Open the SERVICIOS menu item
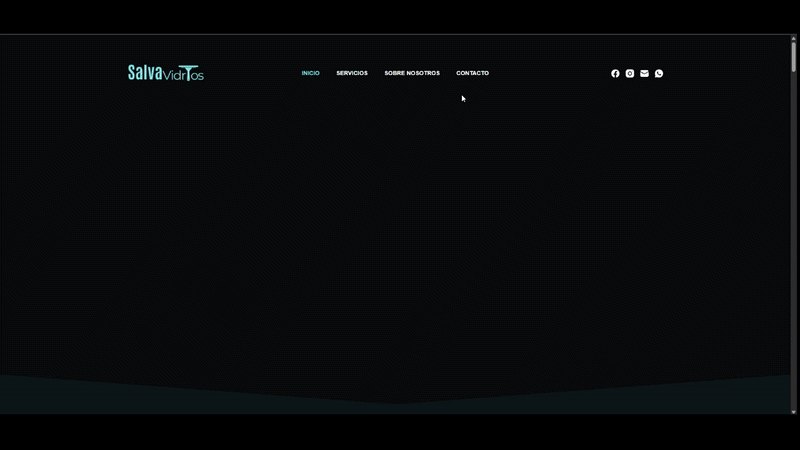The width and height of the screenshot is (800, 450). click(352, 73)
